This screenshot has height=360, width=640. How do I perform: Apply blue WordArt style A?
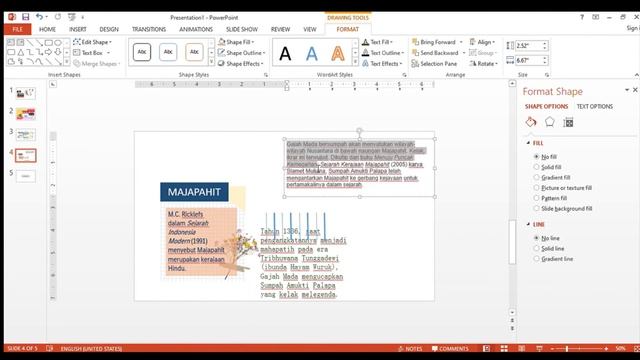pyautogui.click(x=311, y=53)
